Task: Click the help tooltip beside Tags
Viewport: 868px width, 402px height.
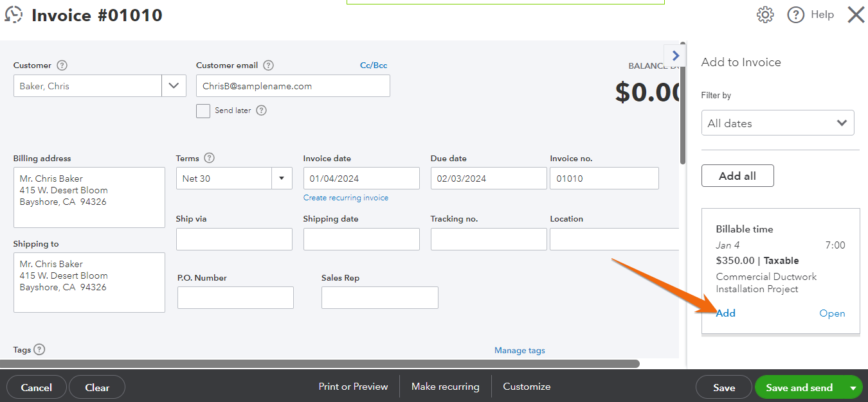Action: 39,349
